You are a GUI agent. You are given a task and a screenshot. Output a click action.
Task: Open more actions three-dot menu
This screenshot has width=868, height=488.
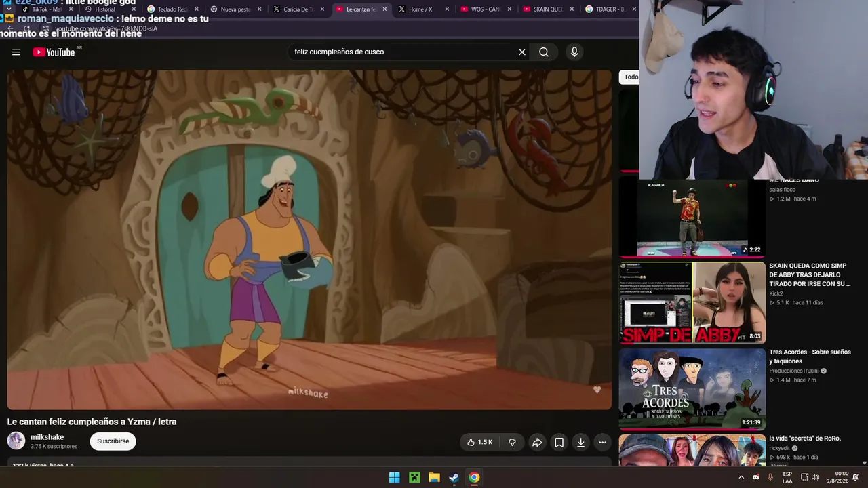pos(602,443)
